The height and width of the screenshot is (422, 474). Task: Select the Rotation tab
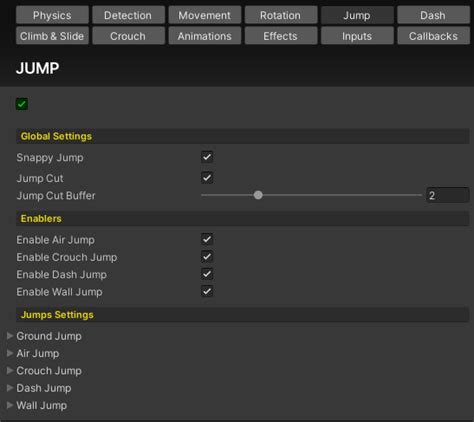281,15
